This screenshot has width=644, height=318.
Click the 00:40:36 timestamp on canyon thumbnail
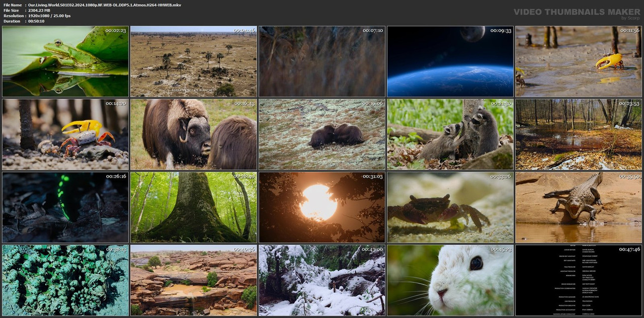(245, 250)
